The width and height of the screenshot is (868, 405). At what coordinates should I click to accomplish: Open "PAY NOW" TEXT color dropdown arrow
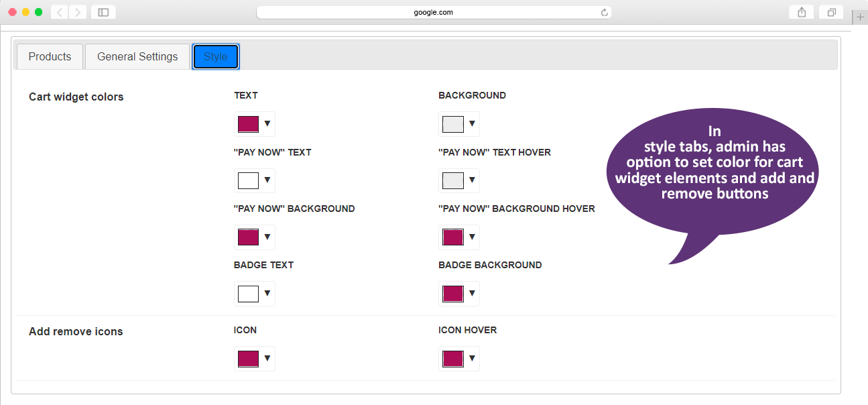tap(267, 180)
